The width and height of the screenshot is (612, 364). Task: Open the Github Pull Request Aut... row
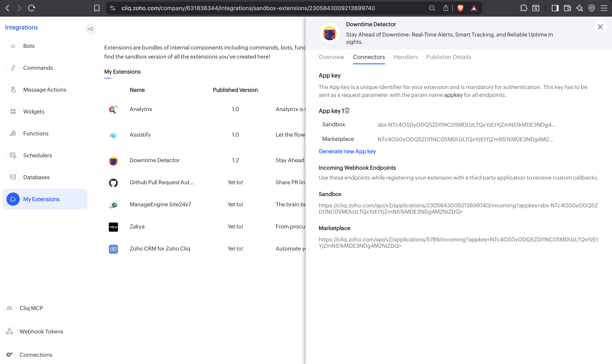[x=205, y=182]
